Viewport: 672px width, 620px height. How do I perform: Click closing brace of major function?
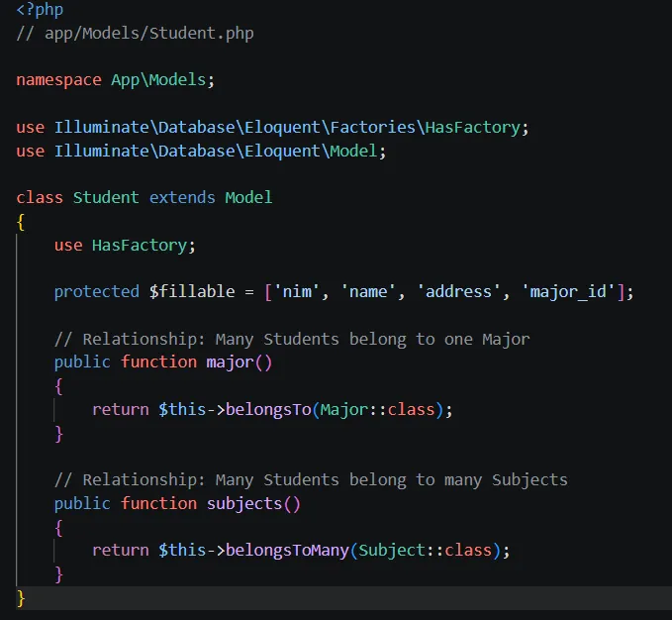(58, 434)
